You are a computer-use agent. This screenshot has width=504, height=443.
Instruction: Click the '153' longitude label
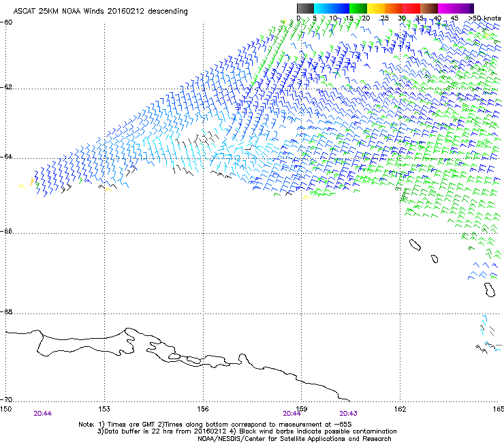(x=104, y=409)
